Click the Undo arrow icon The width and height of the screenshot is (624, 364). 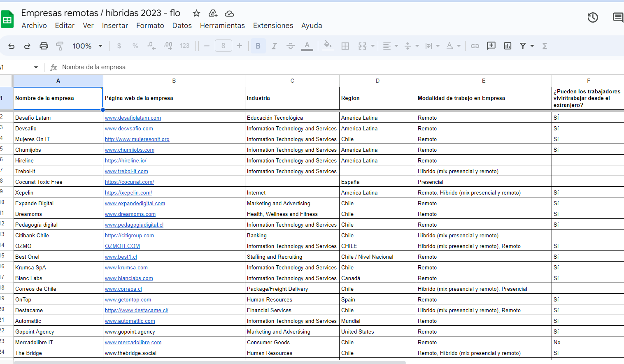click(12, 46)
